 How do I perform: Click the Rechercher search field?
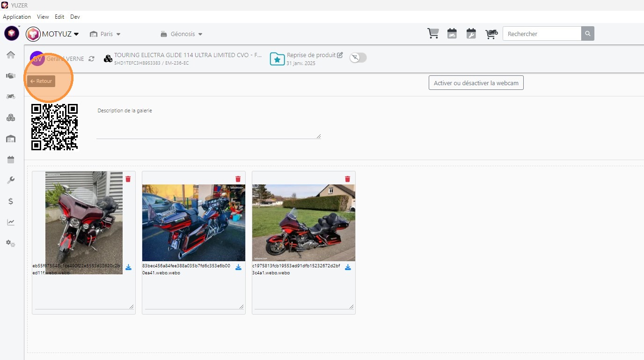pos(542,34)
